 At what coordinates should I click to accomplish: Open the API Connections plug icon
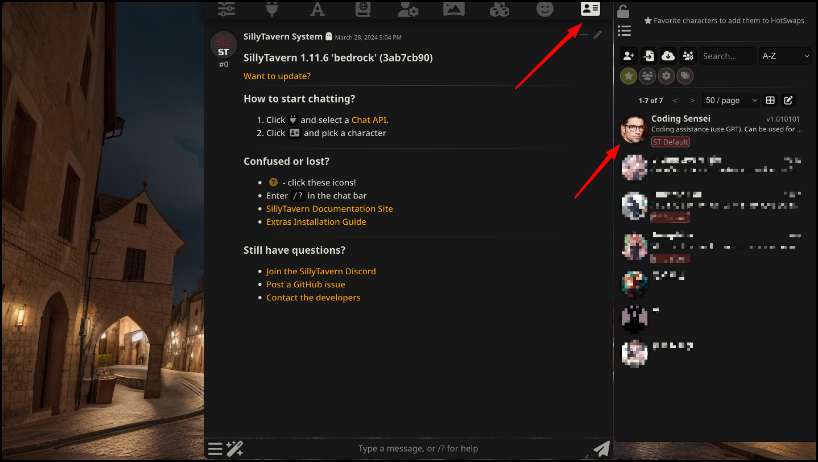coord(272,9)
